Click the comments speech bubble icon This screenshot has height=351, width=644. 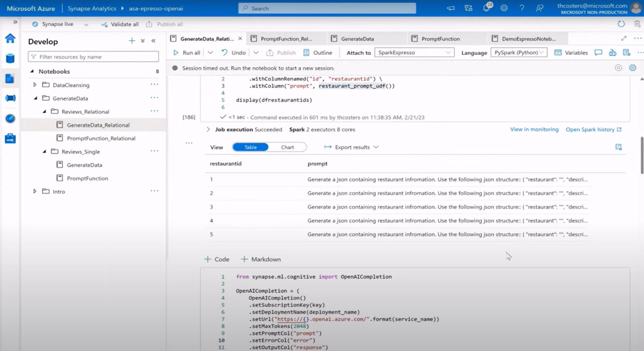pos(598,53)
